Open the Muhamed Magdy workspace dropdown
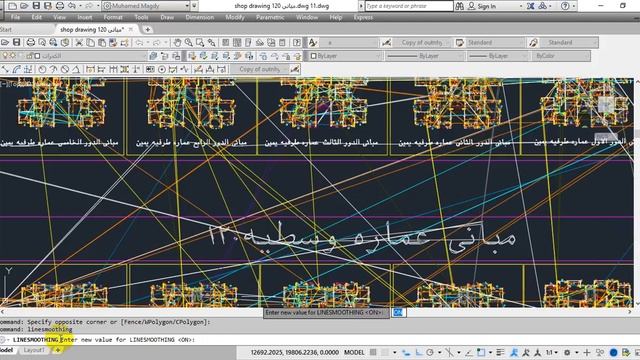 point(146,6)
